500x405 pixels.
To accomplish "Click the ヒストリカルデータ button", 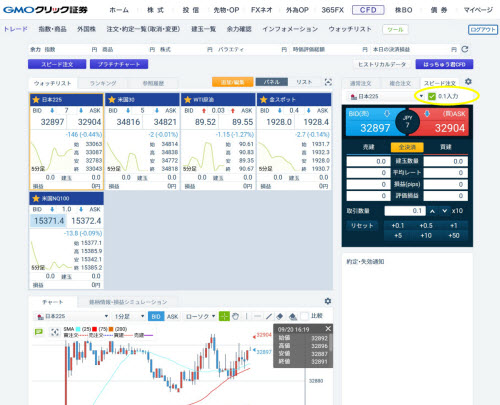I will (382, 64).
